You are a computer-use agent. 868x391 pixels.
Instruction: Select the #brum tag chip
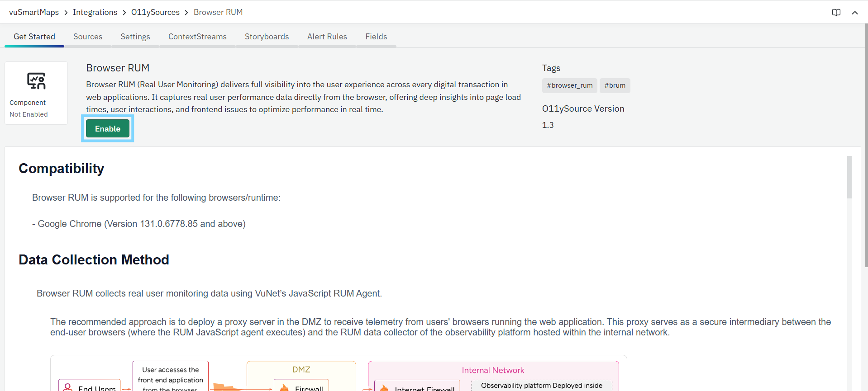(x=615, y=85)
